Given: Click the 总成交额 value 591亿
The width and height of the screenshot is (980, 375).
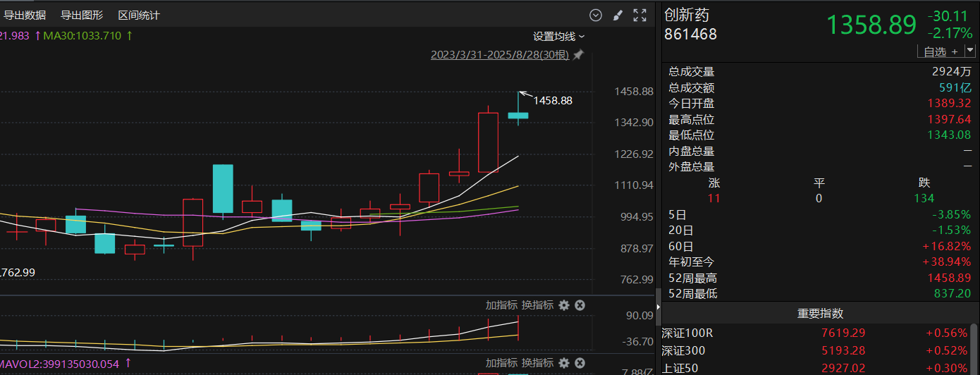Looking at the screenshot, I should 955,87.
